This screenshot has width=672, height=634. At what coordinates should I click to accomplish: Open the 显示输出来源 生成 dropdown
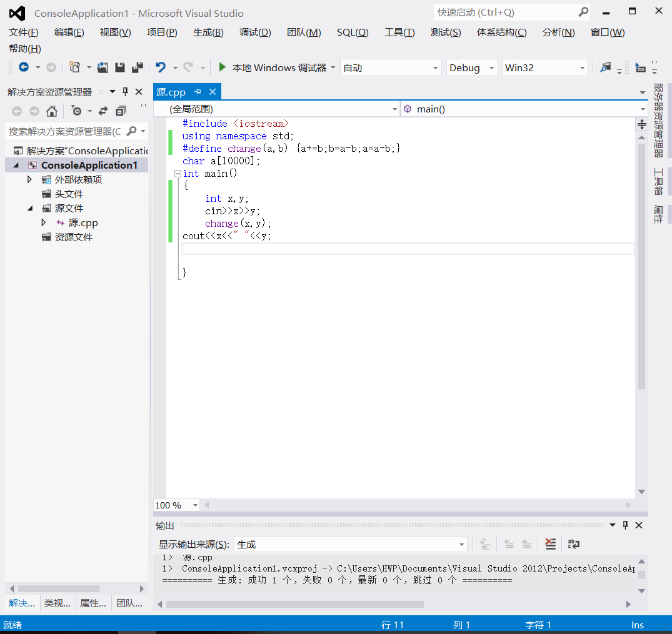(x=461, y=545)
